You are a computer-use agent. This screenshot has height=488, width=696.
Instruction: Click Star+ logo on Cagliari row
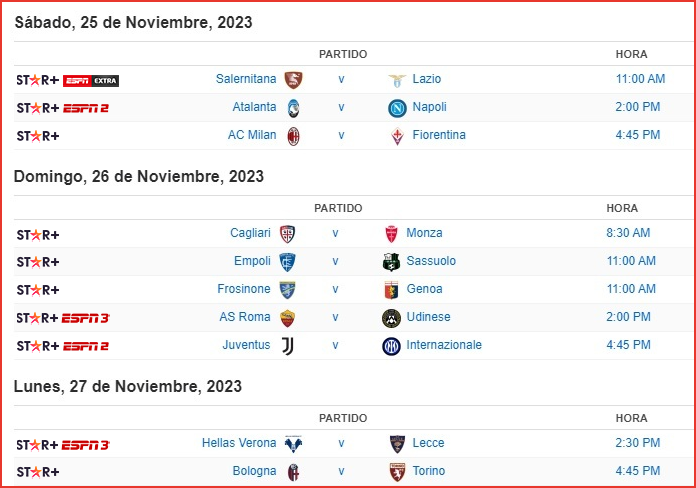click(x=38, y=234)
